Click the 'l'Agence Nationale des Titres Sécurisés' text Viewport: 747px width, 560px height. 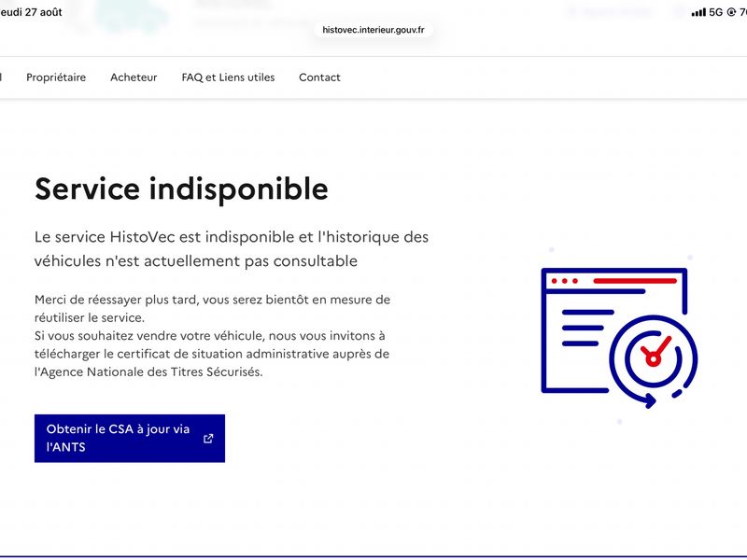148,371
